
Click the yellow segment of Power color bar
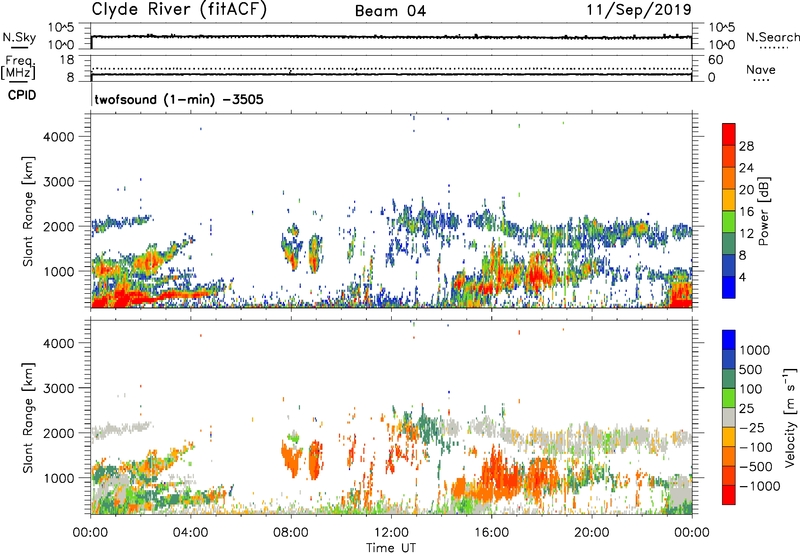(729, 200)
